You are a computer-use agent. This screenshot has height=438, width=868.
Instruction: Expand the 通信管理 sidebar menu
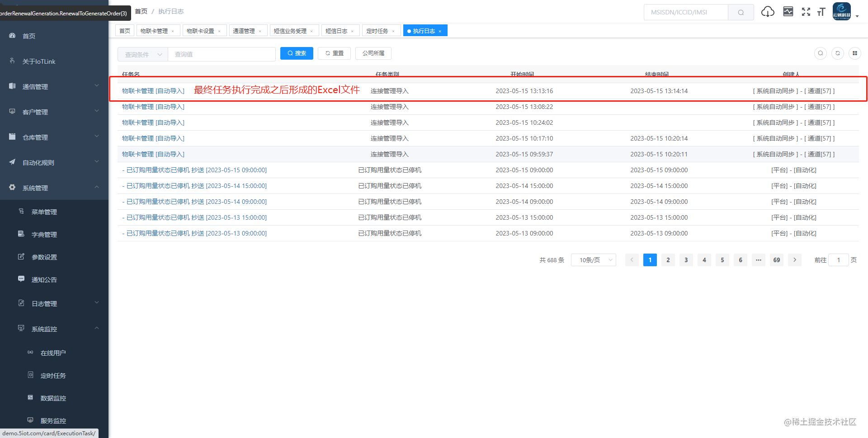tap(54, 86)
